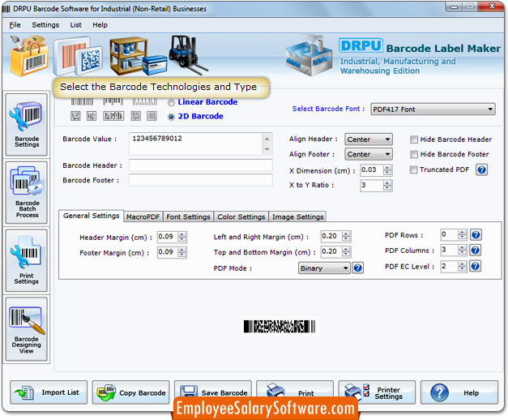Click the factory building logo icon
This screenshot has height=420, width=508.
(309, 56)
